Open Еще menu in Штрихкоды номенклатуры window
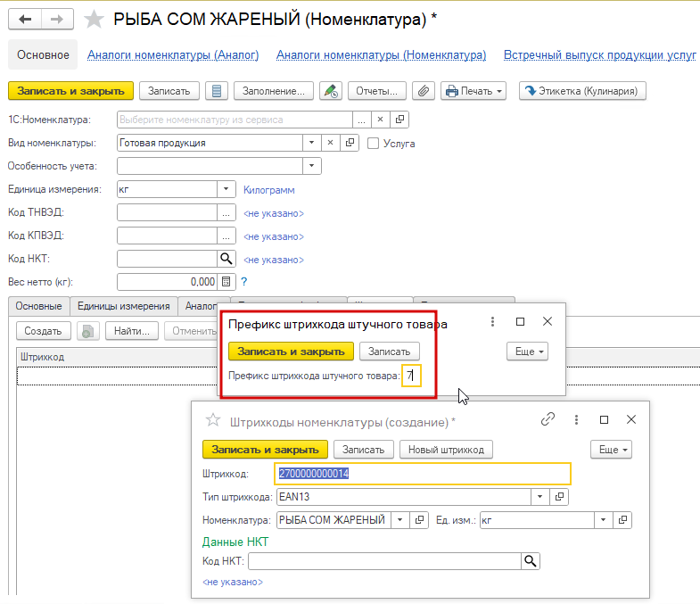The image size is (700, 604). 611,450
